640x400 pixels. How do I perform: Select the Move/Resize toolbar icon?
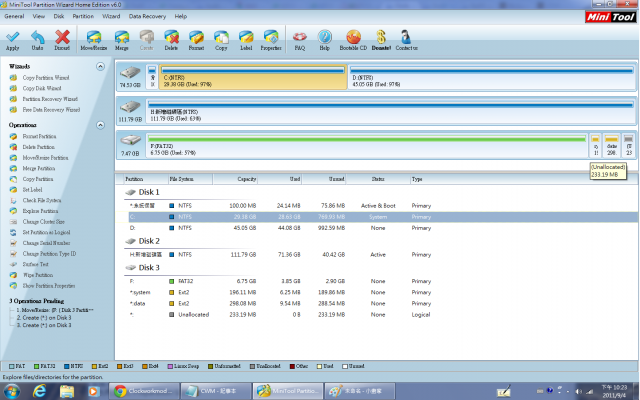pos(94,37)
